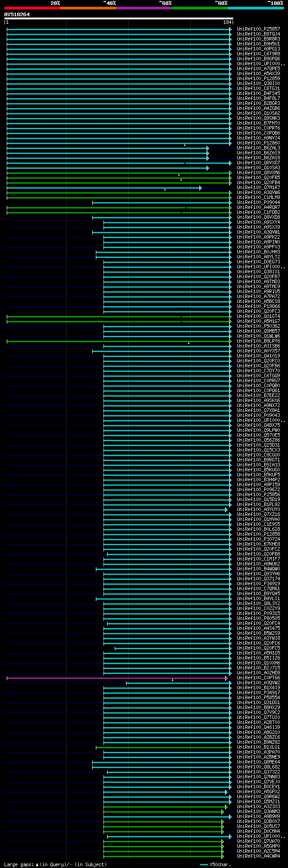Click the purple ~60% legend segment
The width and height of the screenshot is (288, 868).
pyautogui.click(x=144, y=8)
